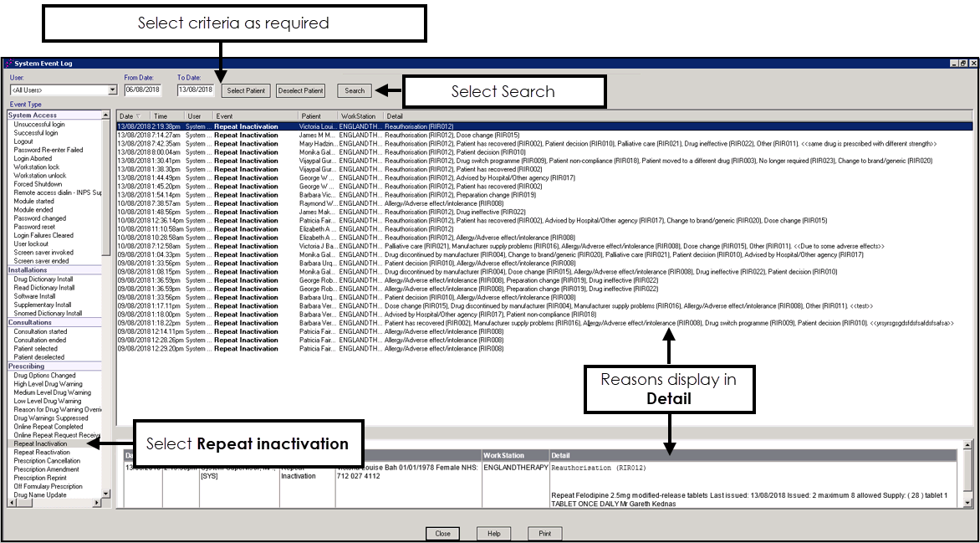The width and height of the screenshot is (980, 543).
Task: Select the Repeat Reactivation event type
Action: click(x=42, y=452)
